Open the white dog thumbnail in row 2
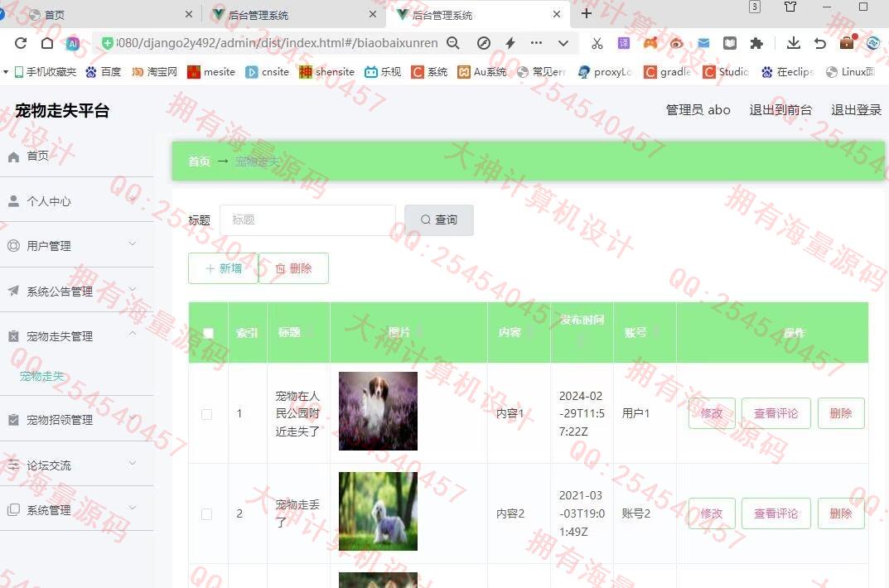The image size is (889, 588). pyautogui.click(x=378, y=511)
